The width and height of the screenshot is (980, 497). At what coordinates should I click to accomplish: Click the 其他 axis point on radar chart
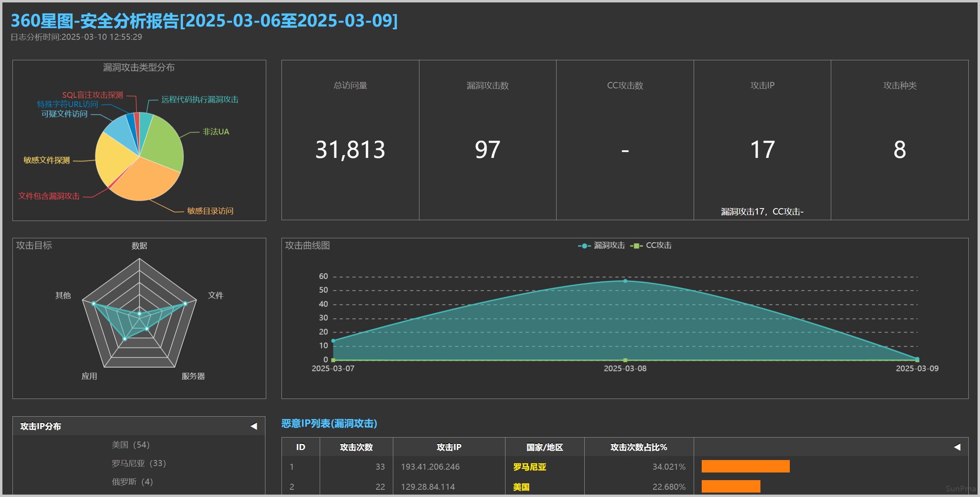tap(94, 303)
